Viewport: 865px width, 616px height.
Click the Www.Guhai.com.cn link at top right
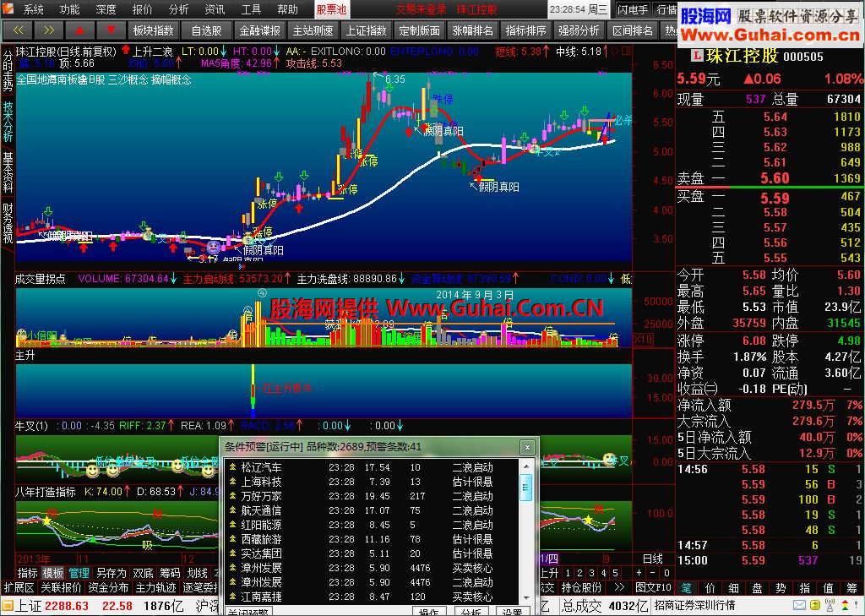point(770,35)
